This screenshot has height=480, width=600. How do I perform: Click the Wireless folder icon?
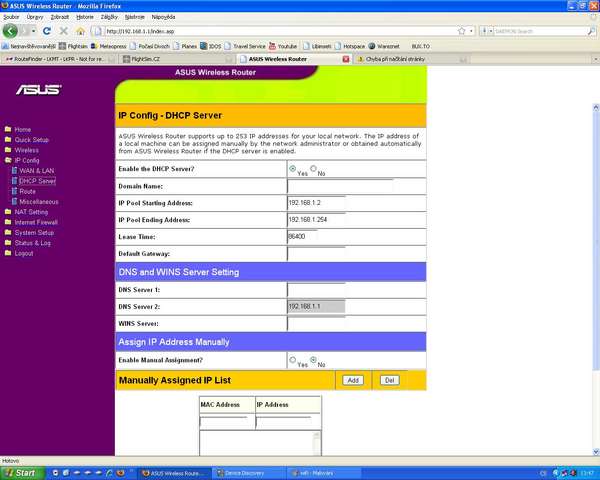click(x=8, y=150)
